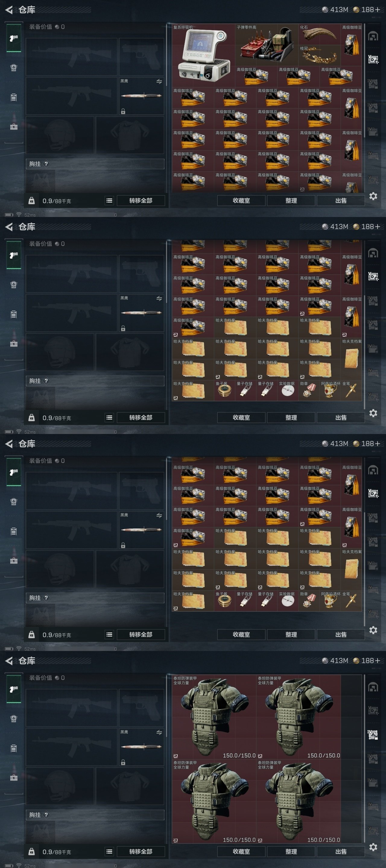Viewport: 386px width, 868px height.
Task: Go back with the 仓库 arrow above 复苏呼吸机
Action: pyautogui.click(x=9, y=10)
